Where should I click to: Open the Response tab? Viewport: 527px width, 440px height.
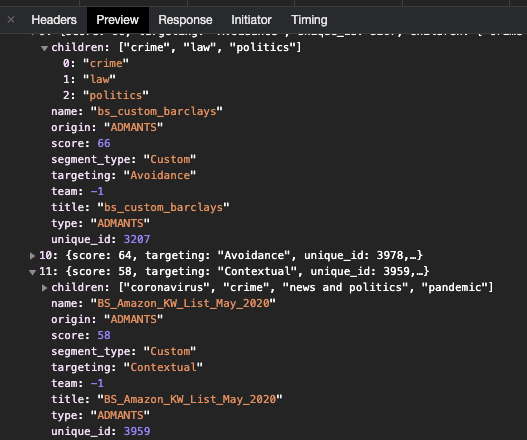(x=185, y=20)
